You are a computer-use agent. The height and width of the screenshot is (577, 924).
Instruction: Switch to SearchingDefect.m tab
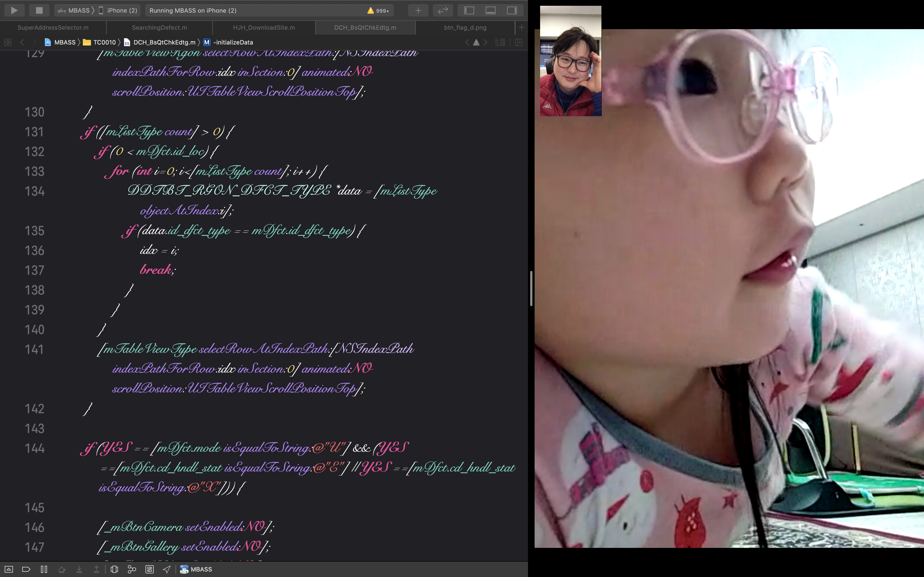point(159,27)
